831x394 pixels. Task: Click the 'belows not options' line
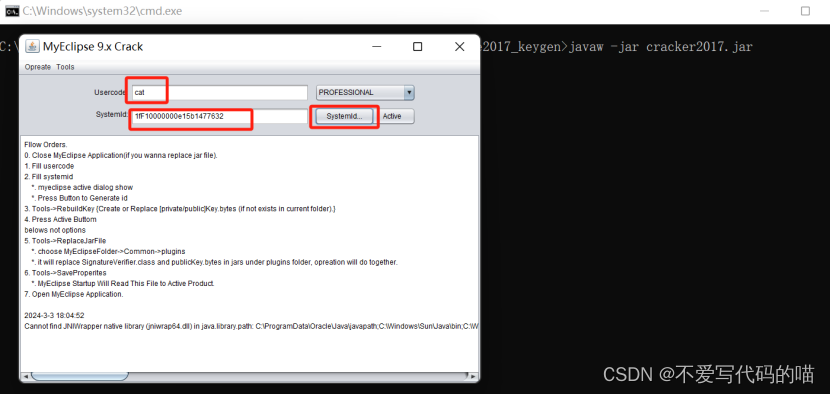pos(55,230)
